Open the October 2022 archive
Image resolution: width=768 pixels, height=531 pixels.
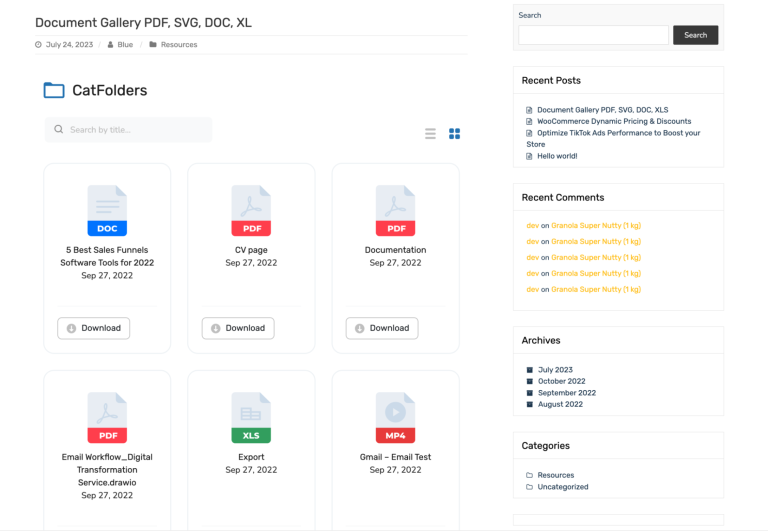click(x=561, y=381)
